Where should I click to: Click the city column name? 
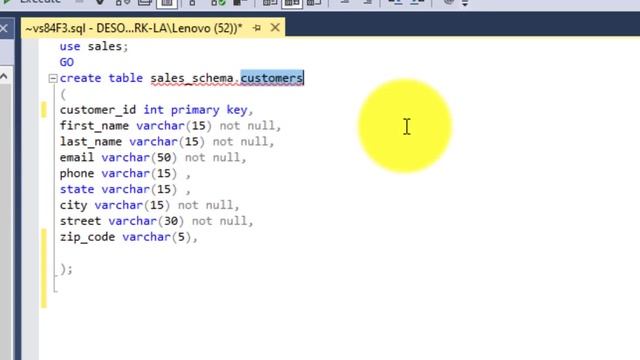pyautogui.click(x=73, y=205)
